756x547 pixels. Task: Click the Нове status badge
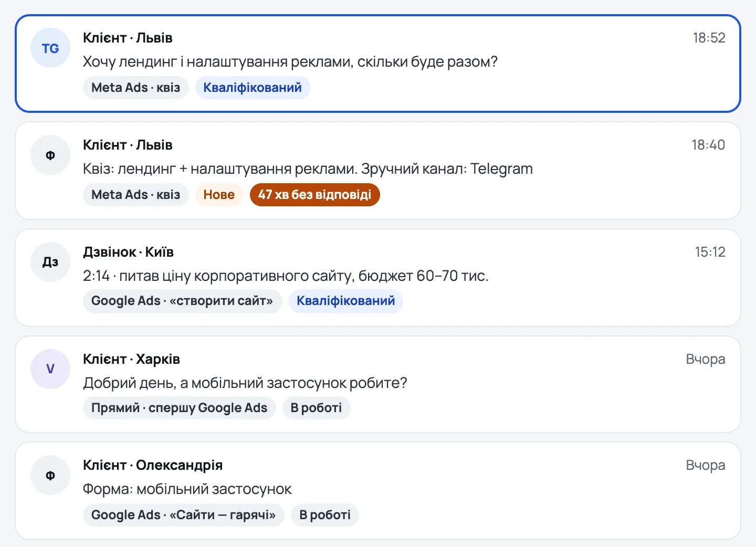click(219, 195)
